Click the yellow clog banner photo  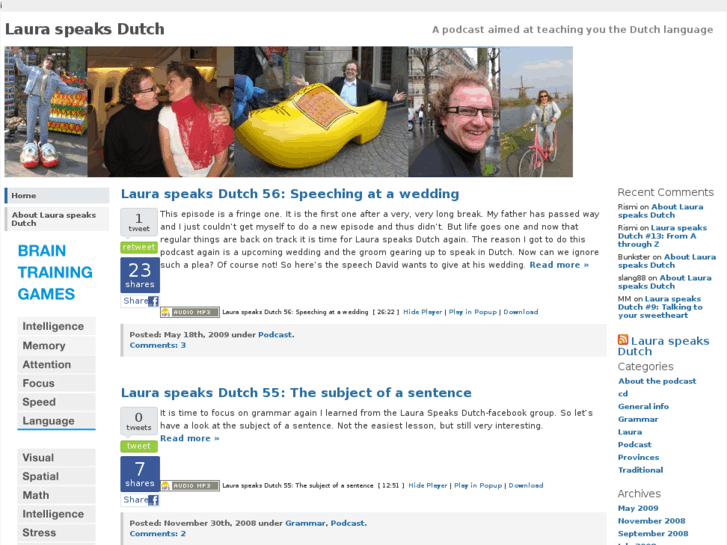point(321,111)
